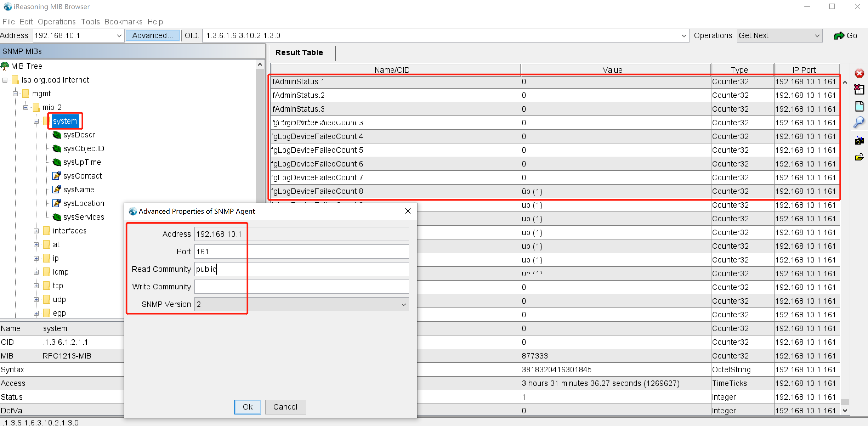
Task: Click the document text view icon
Action: 859,106
